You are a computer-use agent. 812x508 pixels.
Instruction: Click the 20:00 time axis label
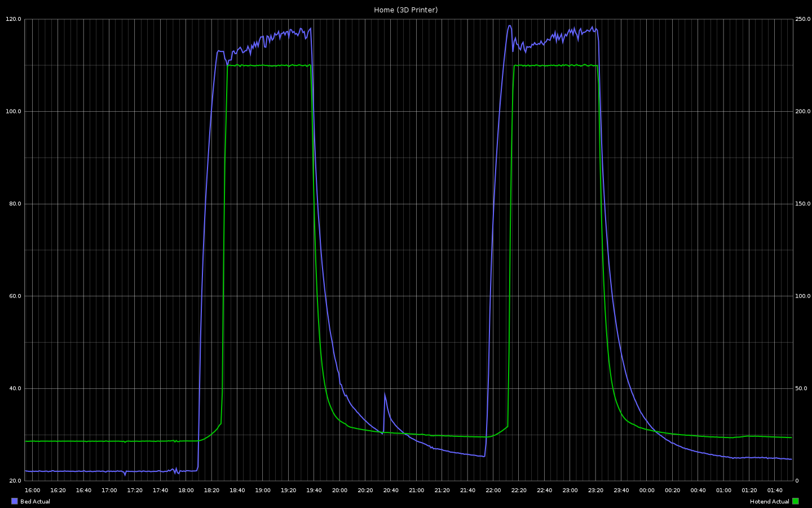click(339, 491)
